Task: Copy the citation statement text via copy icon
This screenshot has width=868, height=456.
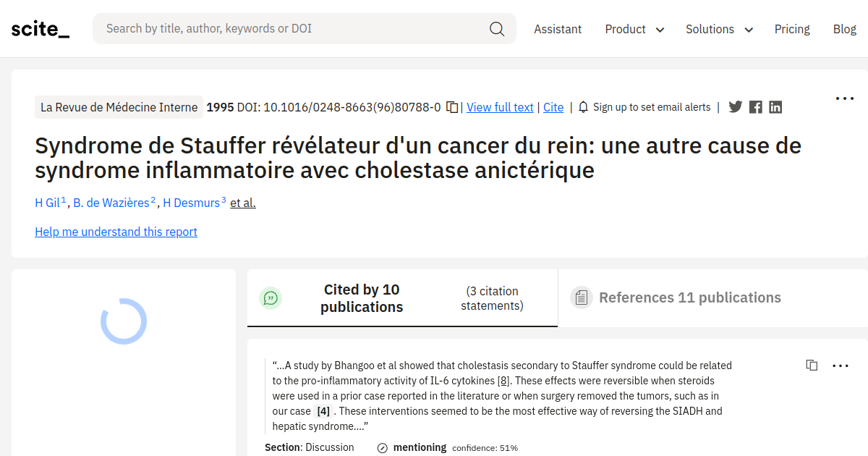Action: point(812,366)
